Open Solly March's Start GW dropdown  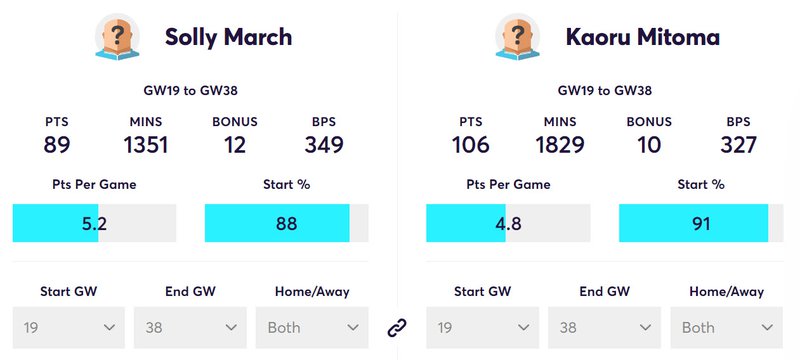point(68,327)
